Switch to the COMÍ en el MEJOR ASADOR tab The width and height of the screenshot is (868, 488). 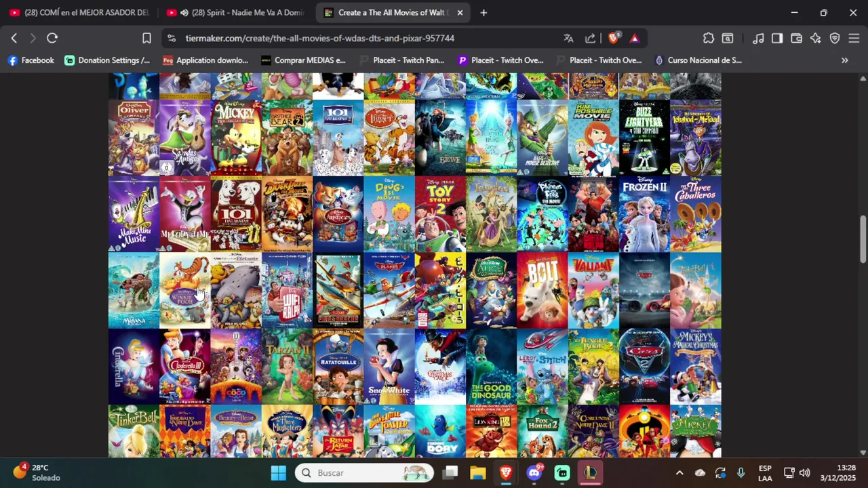(x=79, y=12)
